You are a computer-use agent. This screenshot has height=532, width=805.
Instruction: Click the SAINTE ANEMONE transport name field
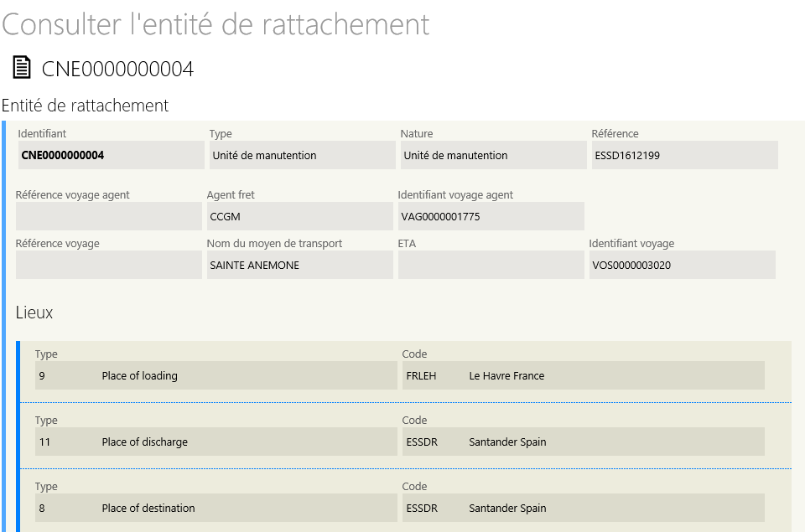(300, 266)
